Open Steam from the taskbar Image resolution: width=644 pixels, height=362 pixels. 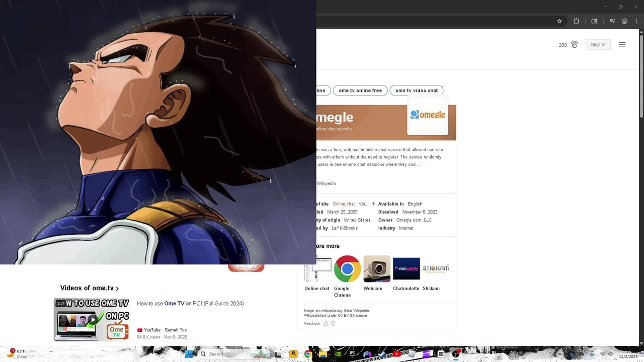coord(382,354)
